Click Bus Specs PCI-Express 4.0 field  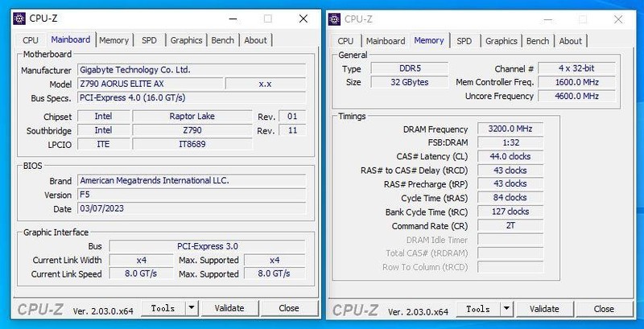192,97
